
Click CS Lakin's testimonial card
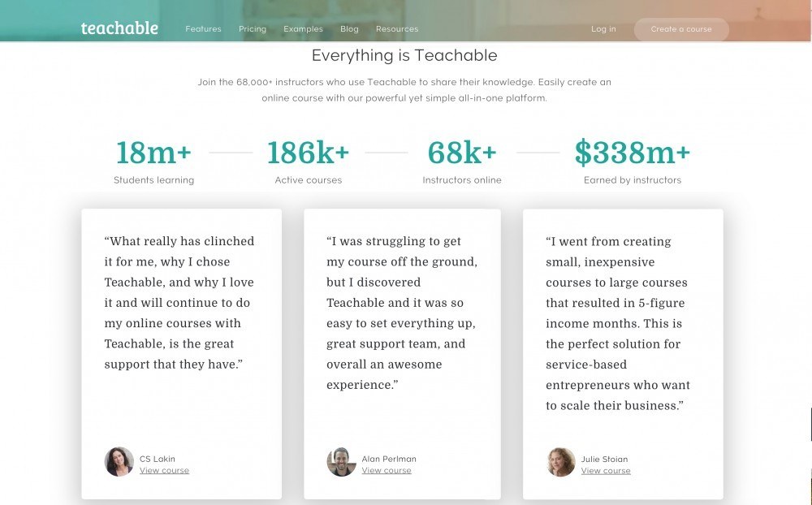tap(181, 354)
